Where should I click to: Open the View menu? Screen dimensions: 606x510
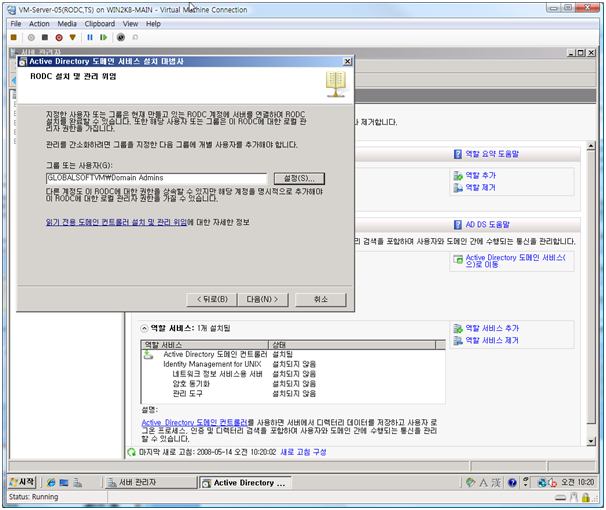pos(130,24)
